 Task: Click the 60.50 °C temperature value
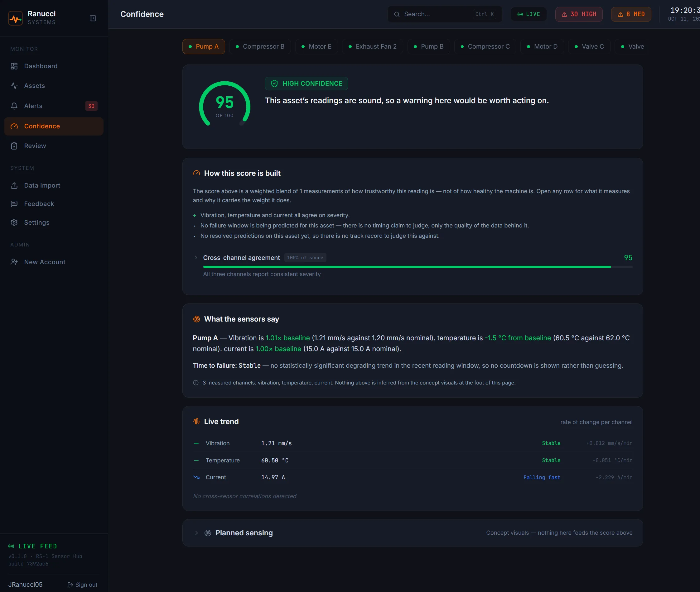click(275, 460)
